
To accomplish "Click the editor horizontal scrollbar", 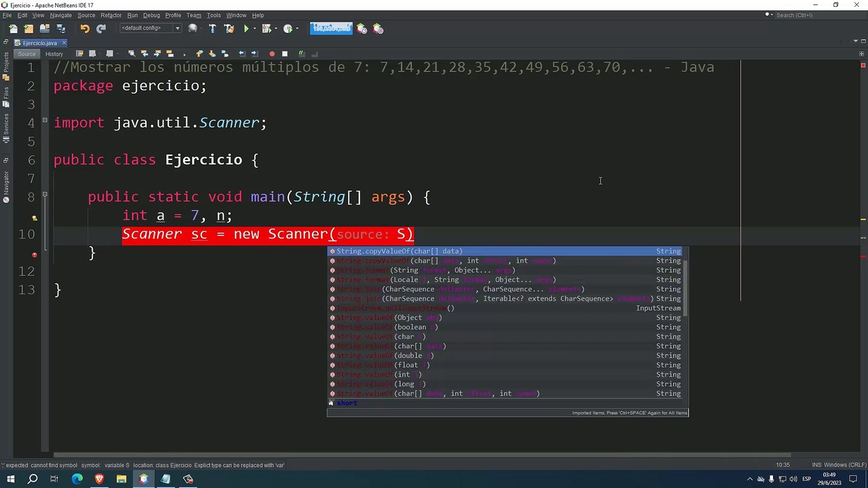I will click(x=422, y=455).
